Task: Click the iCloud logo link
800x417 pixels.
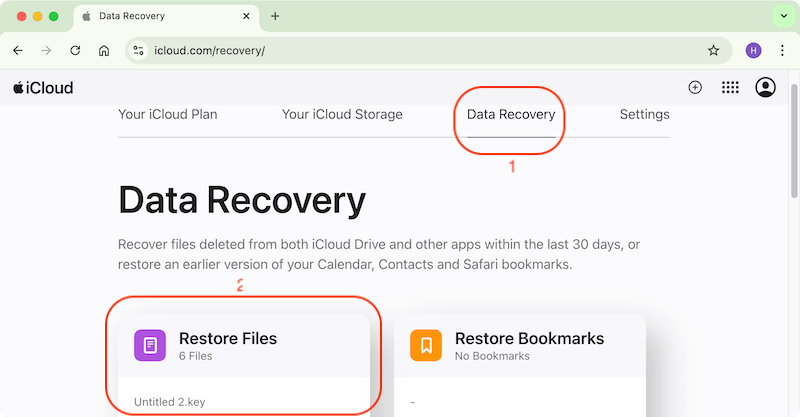Action: [43, 88]
